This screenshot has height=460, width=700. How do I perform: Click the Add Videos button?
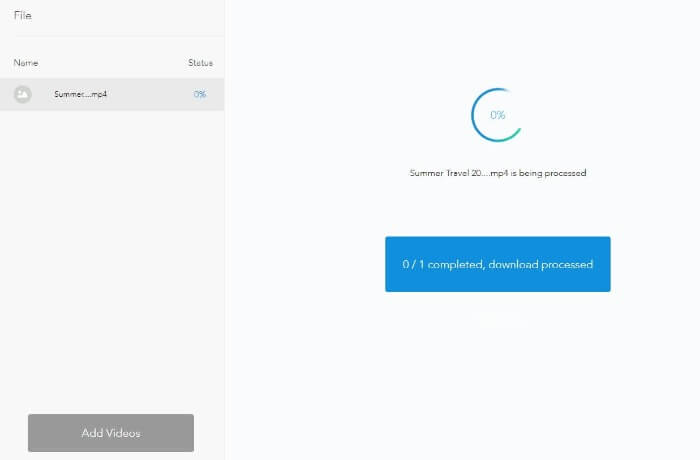click(111, 433)
